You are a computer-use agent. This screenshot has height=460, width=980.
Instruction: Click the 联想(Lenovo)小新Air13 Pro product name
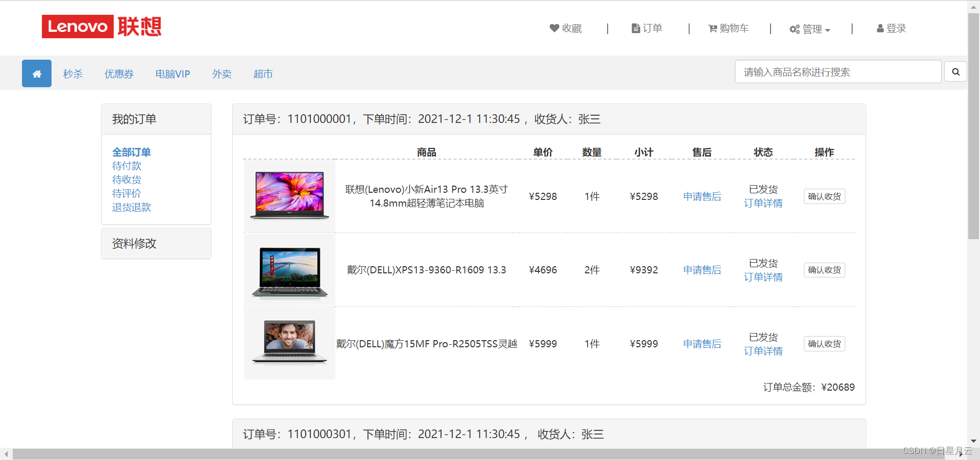[427, 196]
